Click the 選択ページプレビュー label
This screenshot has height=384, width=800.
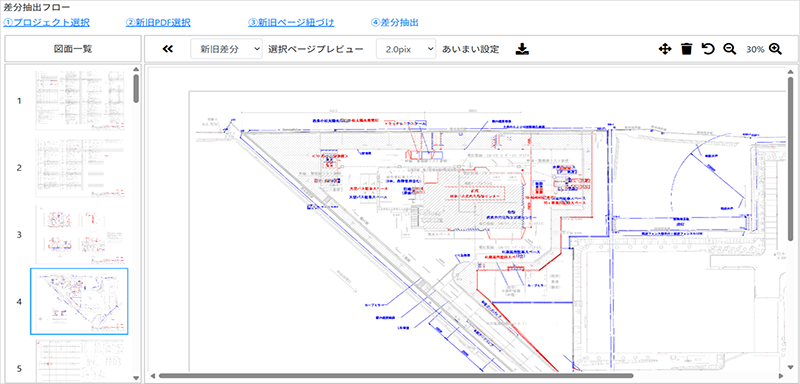point(316,49)
